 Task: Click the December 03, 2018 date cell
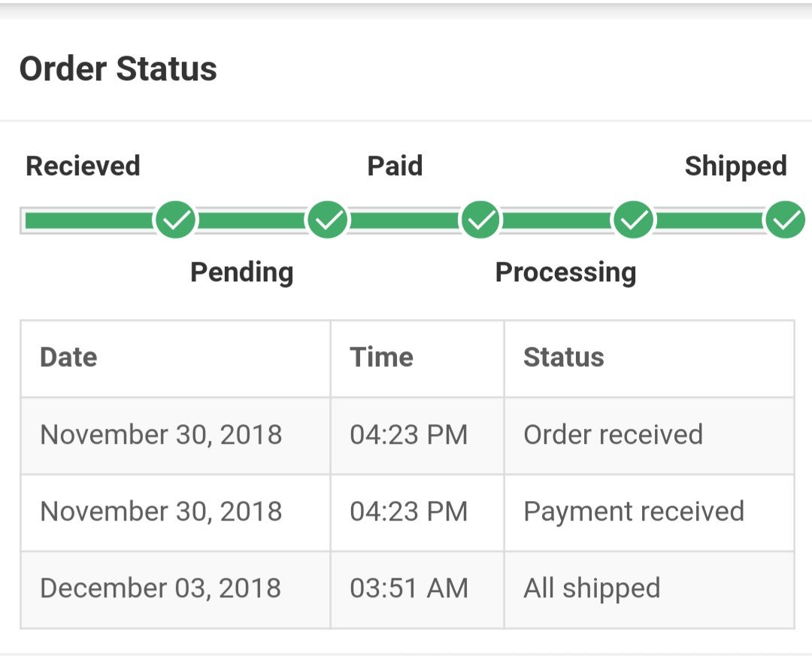pyautogui.click(x=160, y=588)
